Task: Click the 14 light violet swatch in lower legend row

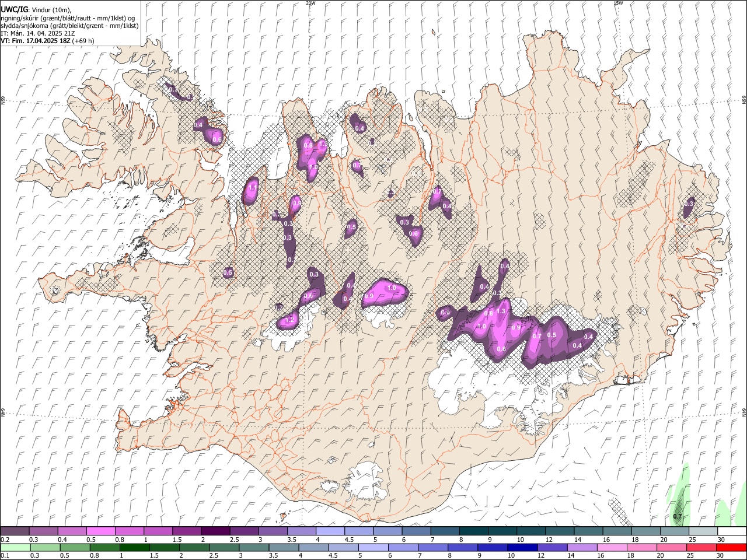Action: coord(581,547)
